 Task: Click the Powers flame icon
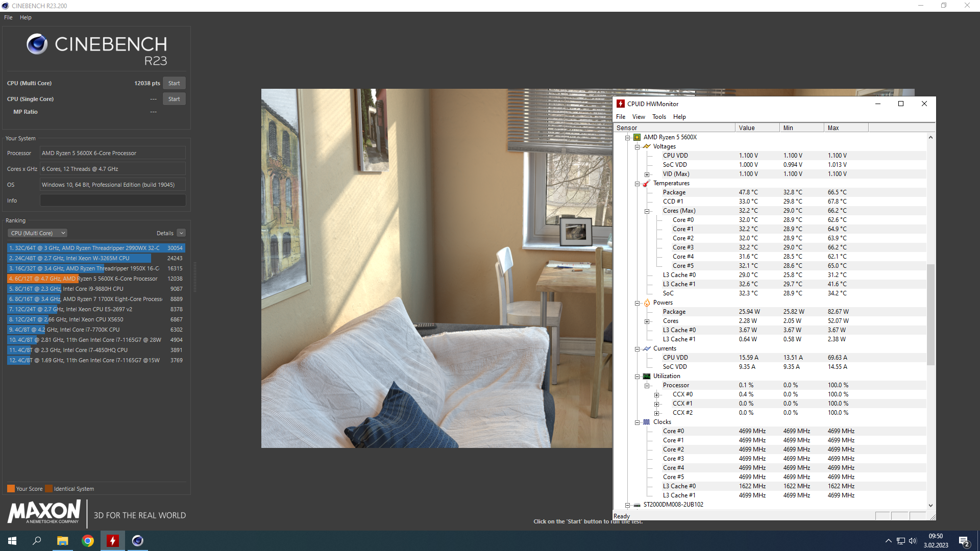pos(647,303)
